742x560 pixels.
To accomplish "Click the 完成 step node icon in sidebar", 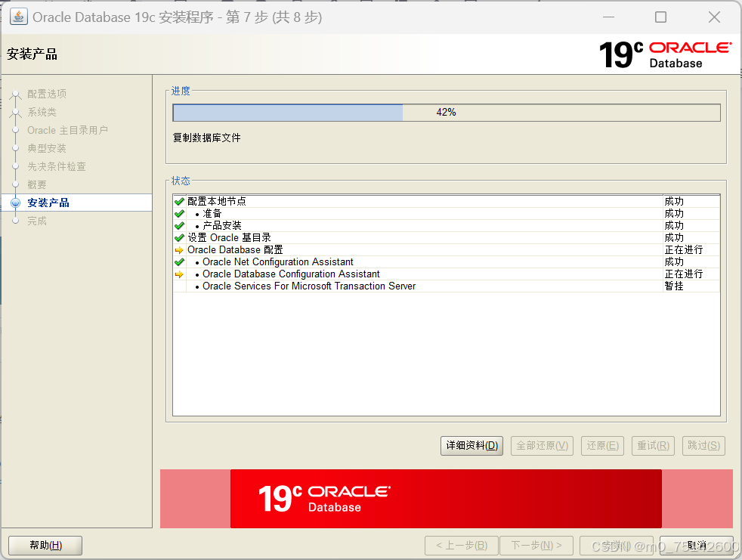I will click(16, 221).
